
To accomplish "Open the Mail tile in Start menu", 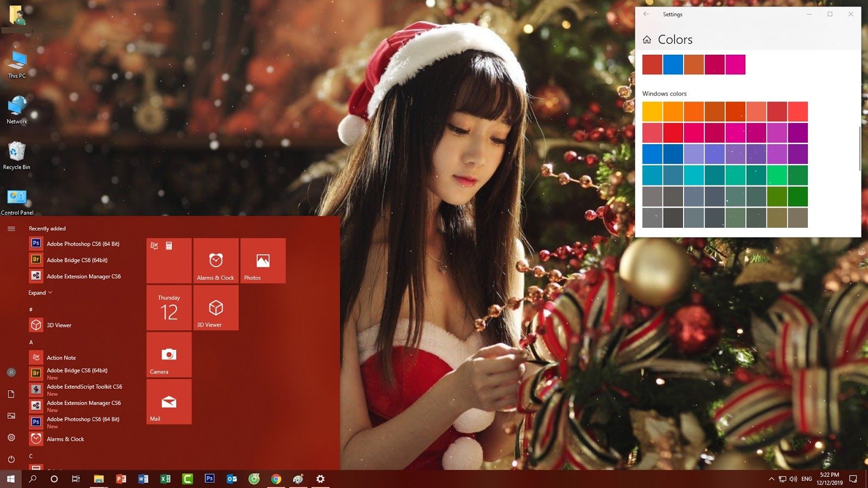I will pos(169,402).
